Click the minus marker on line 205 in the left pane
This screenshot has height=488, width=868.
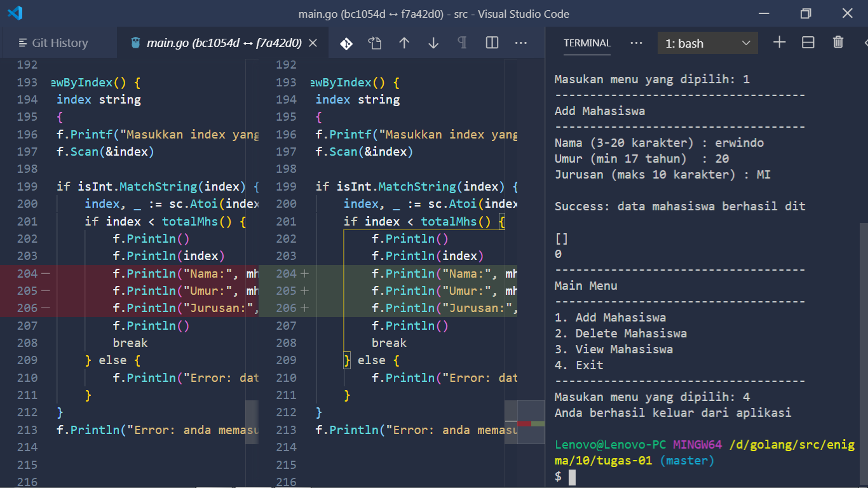[45, 291]
